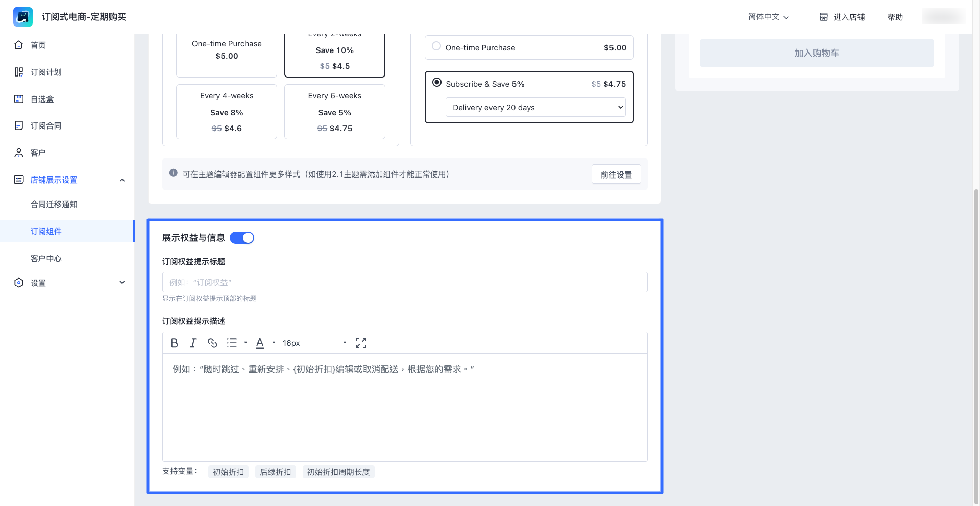This screenshot has width=980, height=506.
Task: Click the bulleted list icon
Action: (x=232, y=343)
